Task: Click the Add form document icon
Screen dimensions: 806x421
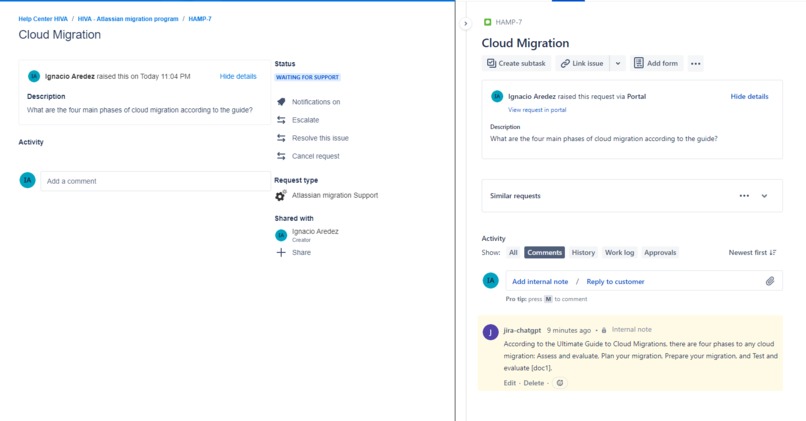Action: pos(638,63)
